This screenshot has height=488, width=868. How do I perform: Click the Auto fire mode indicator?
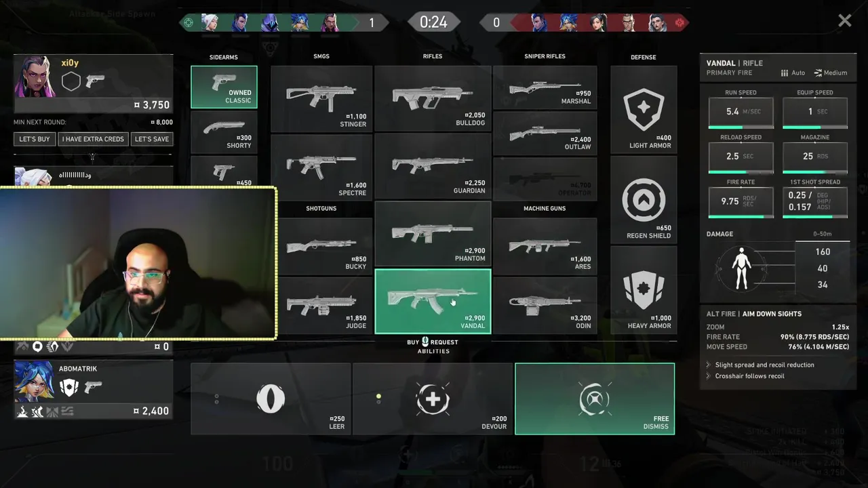(x=793, y=73)
